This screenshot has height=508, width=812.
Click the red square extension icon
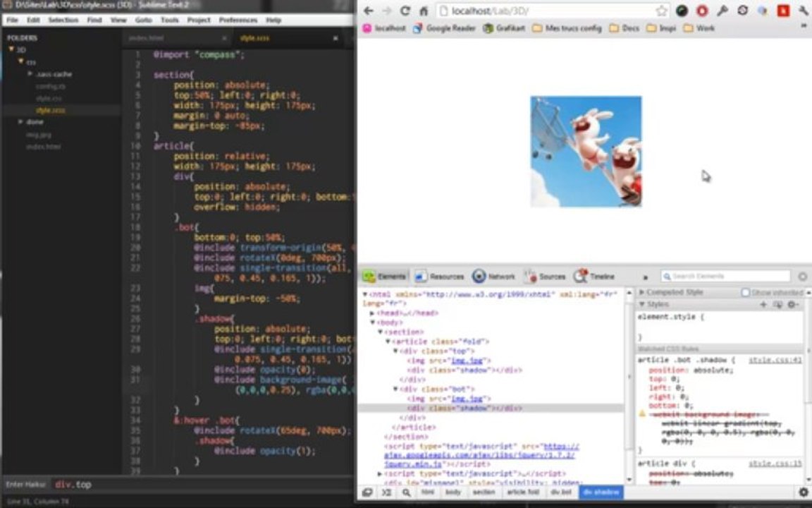[x=784, y=11]
